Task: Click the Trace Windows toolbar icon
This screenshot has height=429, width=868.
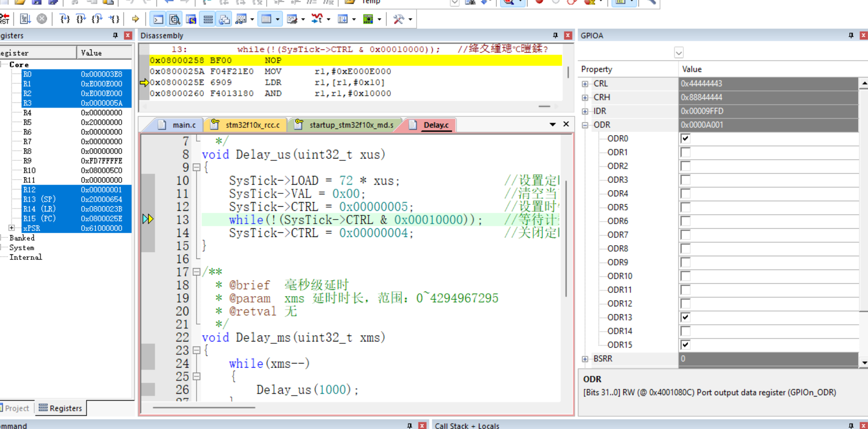Action: [x=342, y=19]
